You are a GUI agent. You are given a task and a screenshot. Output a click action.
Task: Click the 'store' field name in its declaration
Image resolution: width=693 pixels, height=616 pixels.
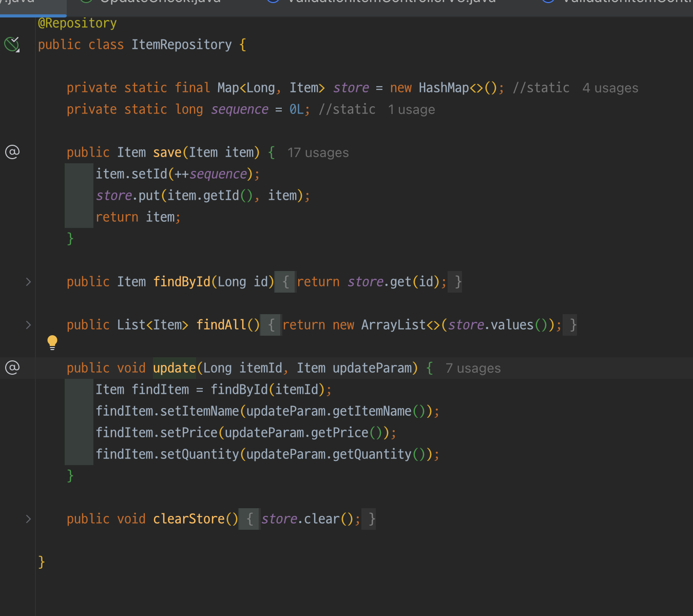(351, 88)
